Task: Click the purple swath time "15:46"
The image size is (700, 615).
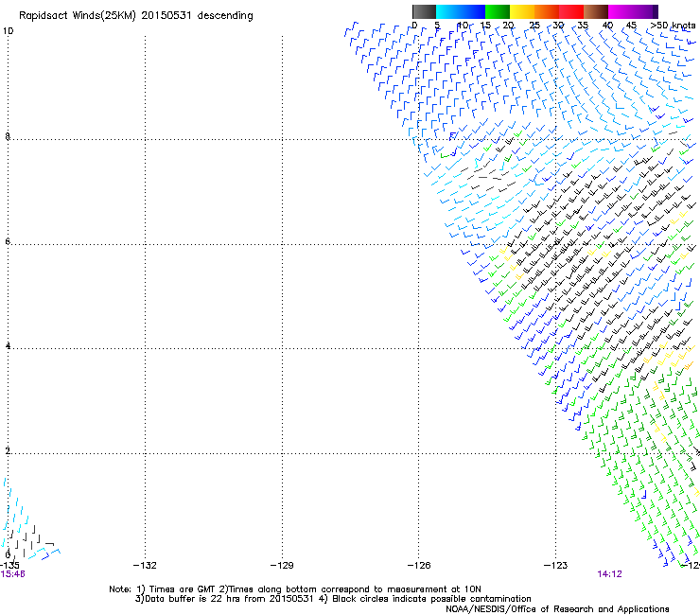Action: pyautogui.click(x=12, y=574)
